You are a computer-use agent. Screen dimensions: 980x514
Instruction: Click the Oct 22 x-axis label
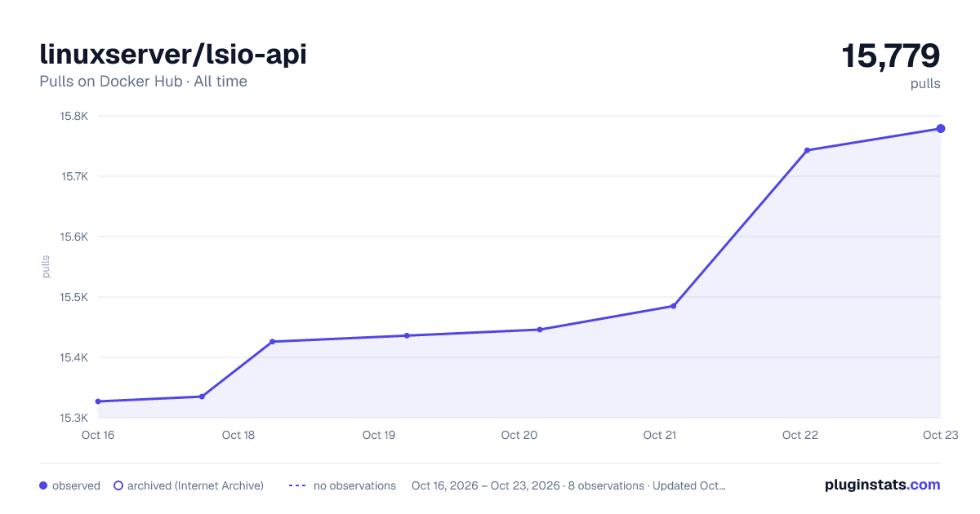point(800,435)
